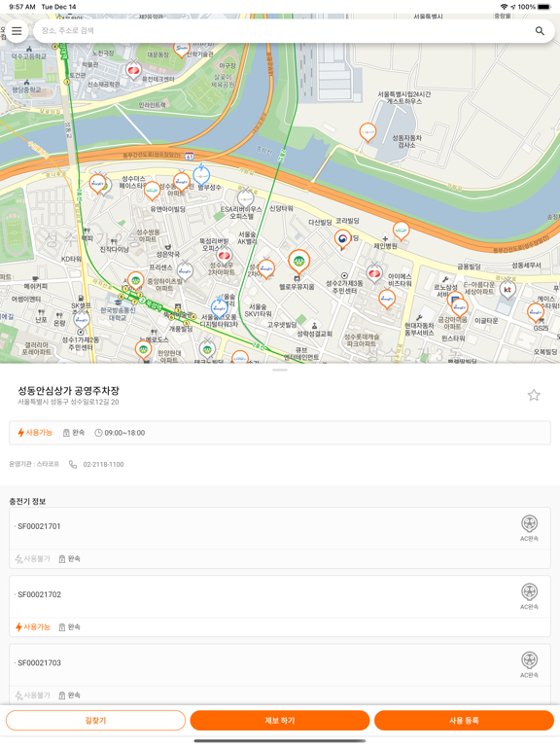
Task: Select the orange green-logo pin near 뉴메로스
Action: tap(143, 350)
